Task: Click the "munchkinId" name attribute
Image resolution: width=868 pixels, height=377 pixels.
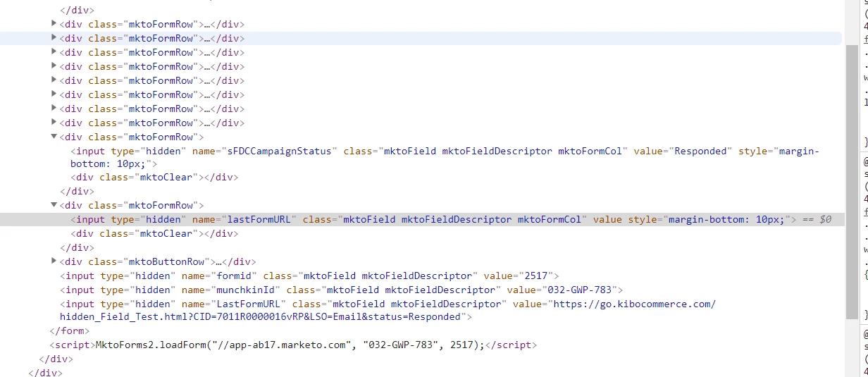Action: (246, 290)
